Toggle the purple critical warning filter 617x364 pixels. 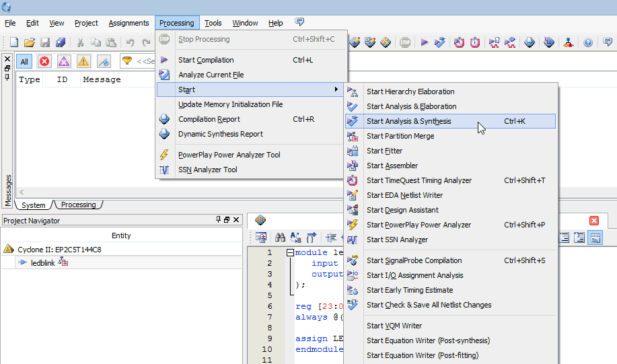pyautogui.click(x=64, y=61)
